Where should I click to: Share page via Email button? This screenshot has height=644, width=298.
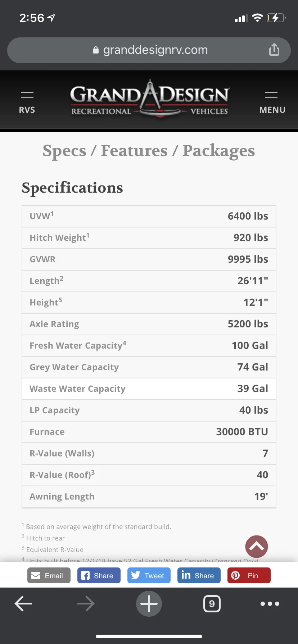coord(49,575)
